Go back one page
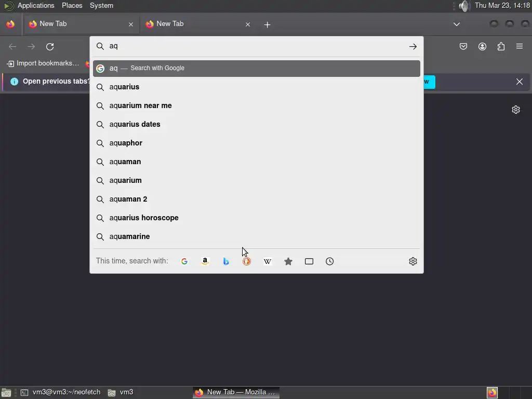The height and width of the screenshot is (399, 532). pos(12,46)
